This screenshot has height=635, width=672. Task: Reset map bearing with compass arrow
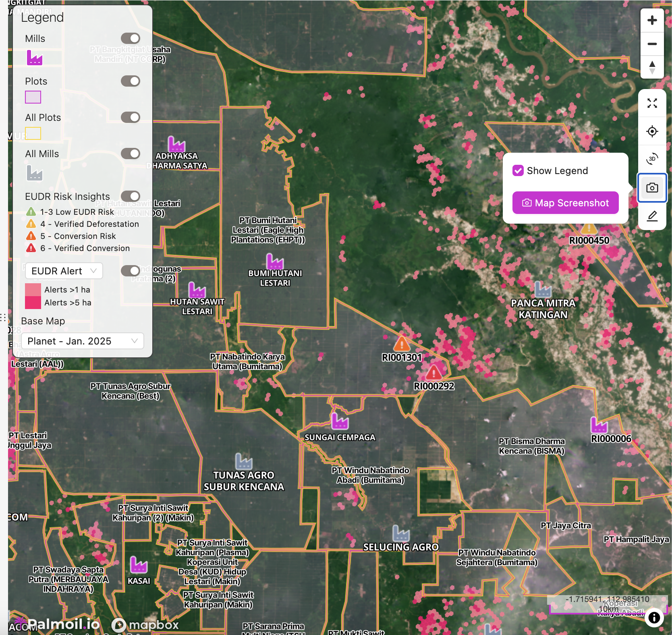pos(652,67)
